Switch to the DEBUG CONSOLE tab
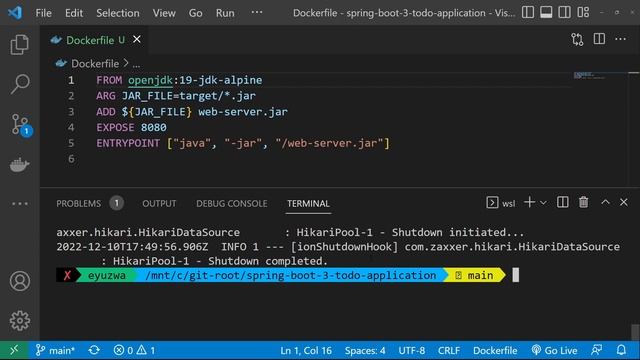Image resolution: width=640 pixels, height=360 pixels. point(231,203)
